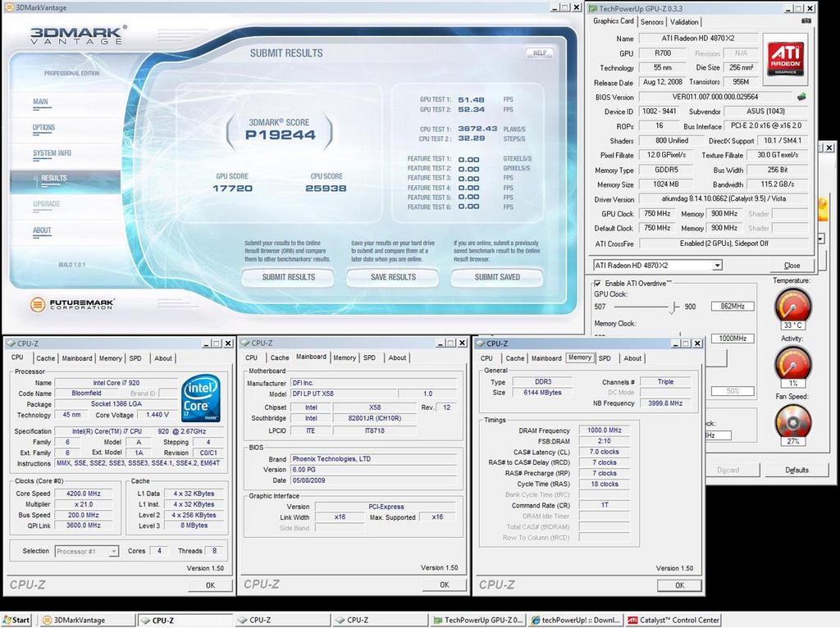Click the DRAM Frequency 1000.0 MHz value
840x628 pixels.
pyautogui.click(x=604, y=430)
